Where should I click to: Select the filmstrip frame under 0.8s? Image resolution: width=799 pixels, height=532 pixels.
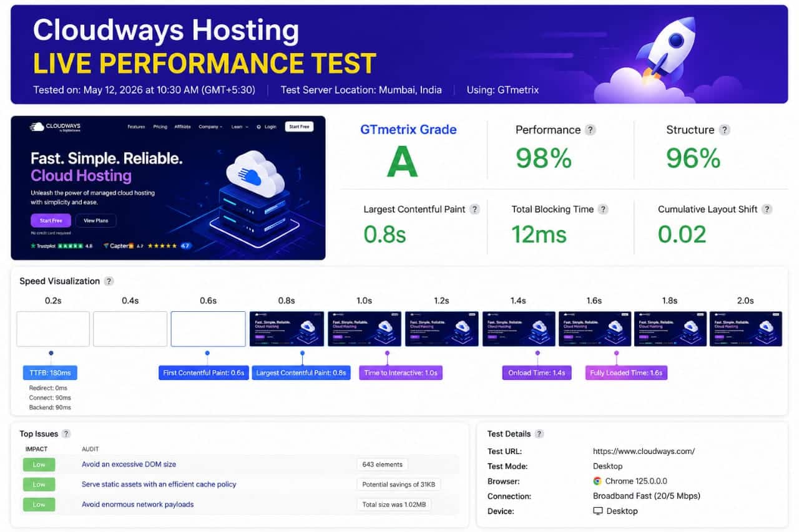tap(287, 329)
